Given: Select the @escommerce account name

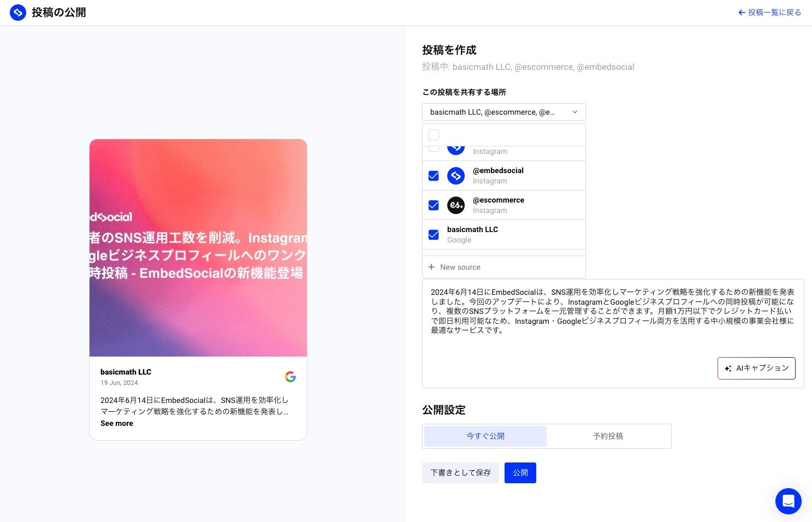Looking at the screenshot, I should (499, 200).
